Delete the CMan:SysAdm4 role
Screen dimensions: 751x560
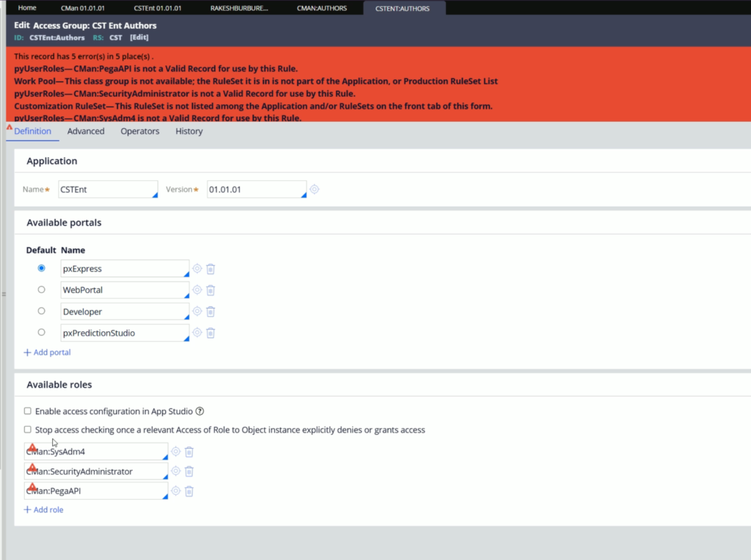pos(189,452)
